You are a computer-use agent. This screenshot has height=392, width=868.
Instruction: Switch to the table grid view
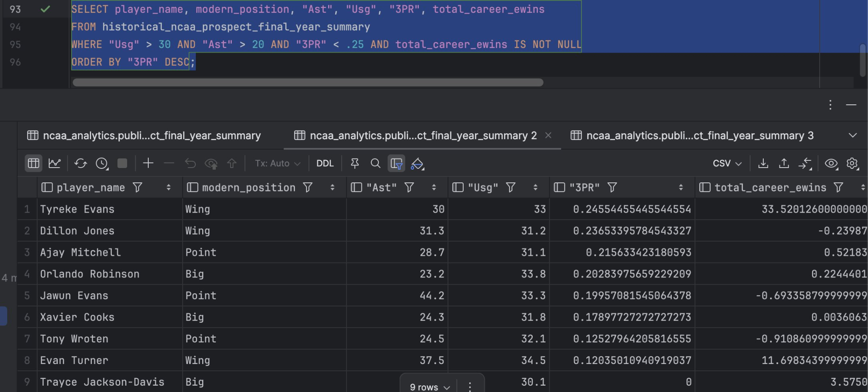click(33, 163)
